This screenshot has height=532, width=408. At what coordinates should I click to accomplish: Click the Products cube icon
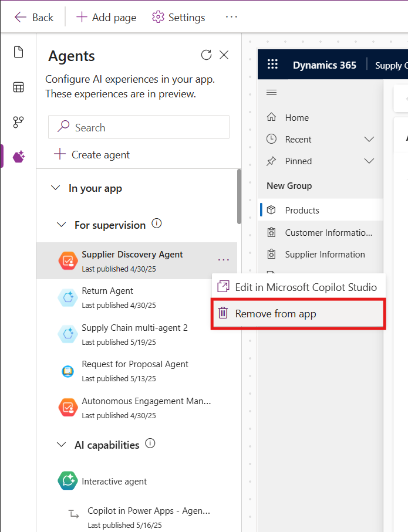click(x=271, y=209)
